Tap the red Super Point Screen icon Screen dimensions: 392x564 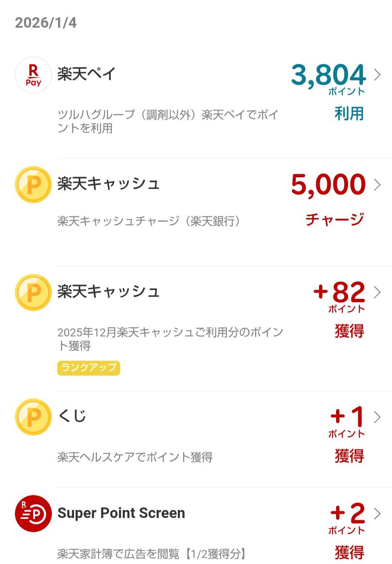[x=33, y=513]
